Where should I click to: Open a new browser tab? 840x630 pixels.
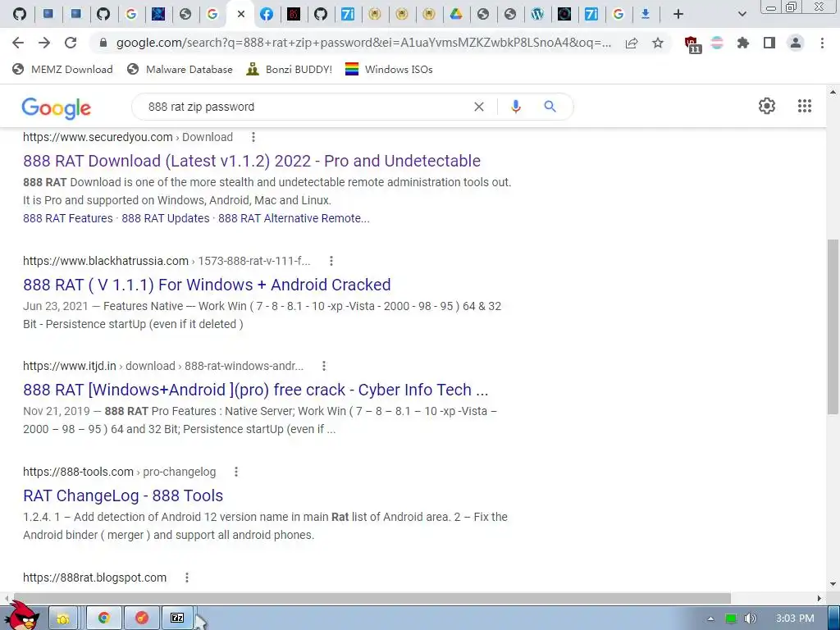click(678, 14)
